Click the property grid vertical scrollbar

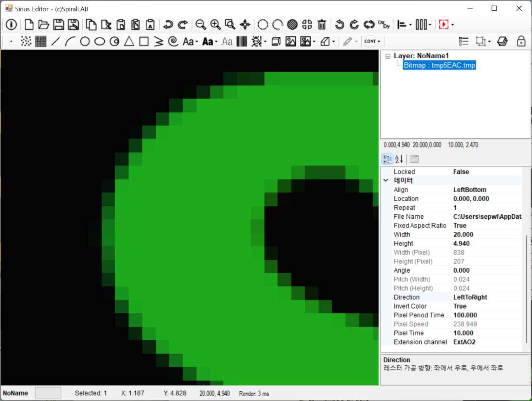point(526,289)
